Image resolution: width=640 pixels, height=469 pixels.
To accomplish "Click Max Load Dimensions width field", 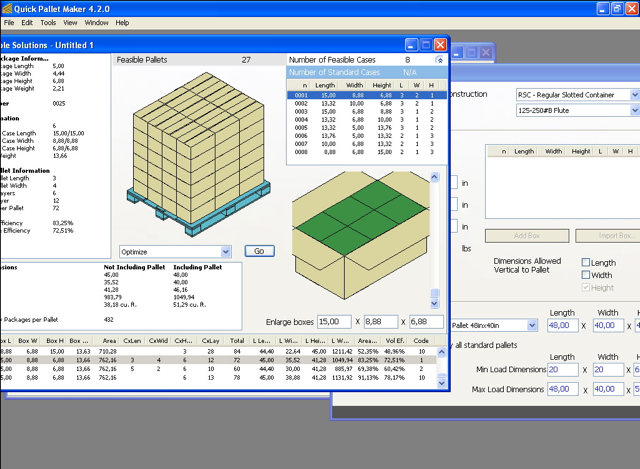I will tap(608, 389).
